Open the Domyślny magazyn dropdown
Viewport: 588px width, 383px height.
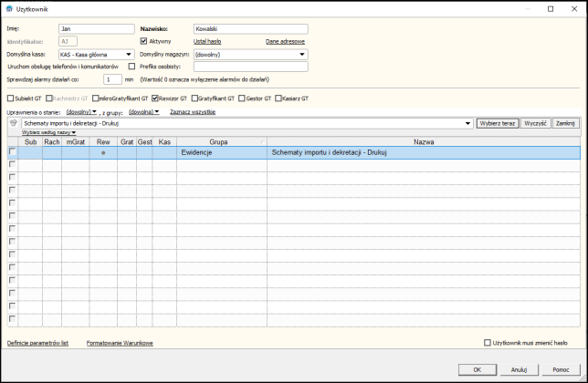pyautogui.click(x=302, y=55)
